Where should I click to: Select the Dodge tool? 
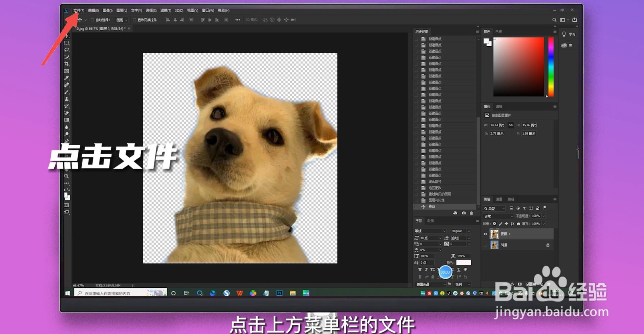tap(67, 134)
